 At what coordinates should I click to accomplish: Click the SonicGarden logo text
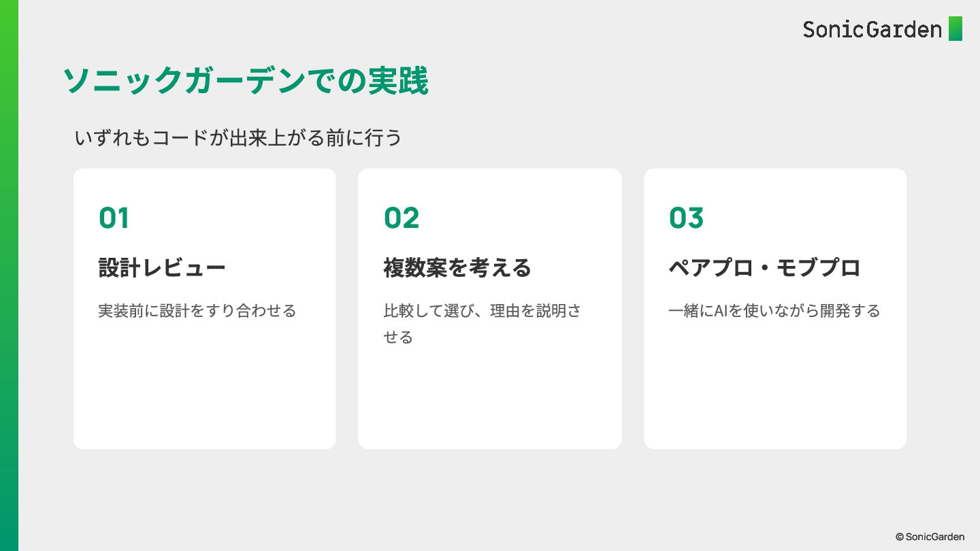click(x=872, y=29)
